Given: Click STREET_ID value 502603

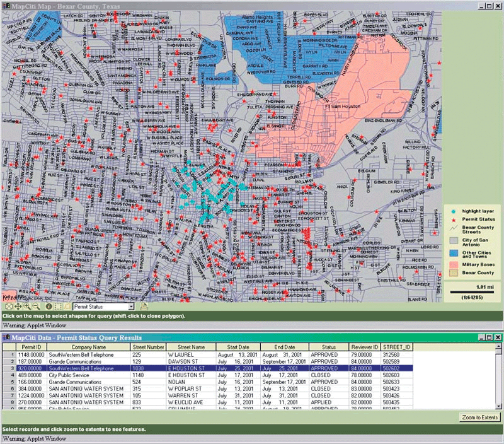Looking at the screenshot, I should 397,375.
